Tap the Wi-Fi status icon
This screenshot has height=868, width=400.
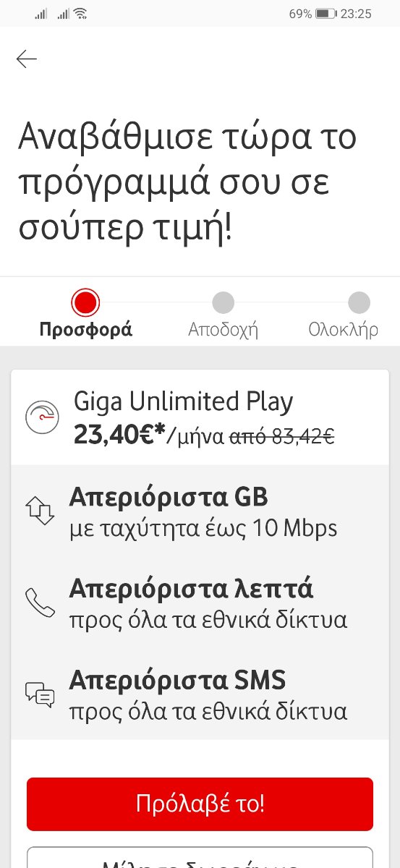(80, 13)
